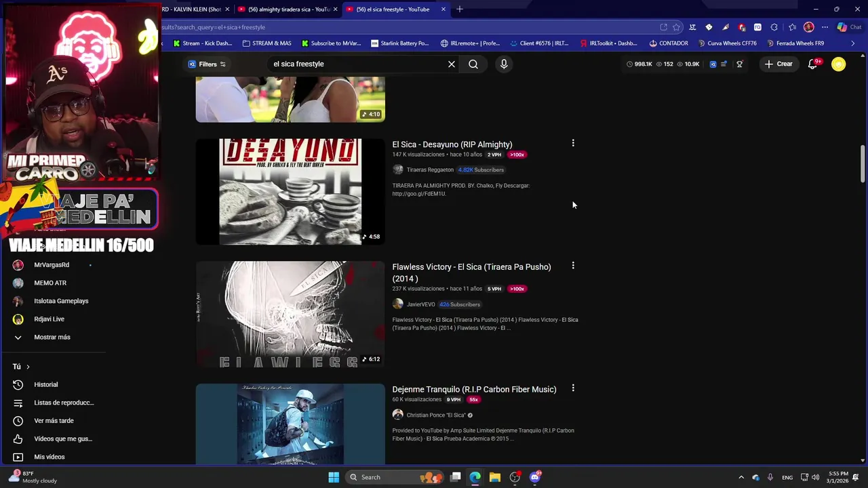Open 'Stream - Kick Dash...' bookmark
The height and width of the screenshot is (488, 868).
203,43
